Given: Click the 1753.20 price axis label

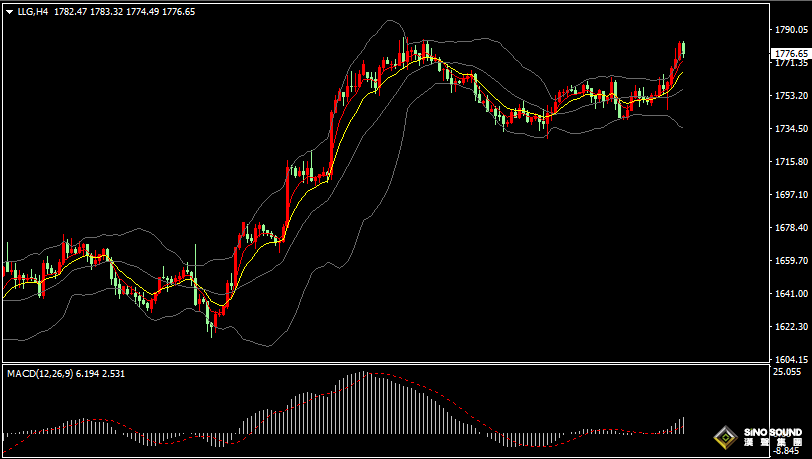Looking at the screenshot, I should coord(791,96).
